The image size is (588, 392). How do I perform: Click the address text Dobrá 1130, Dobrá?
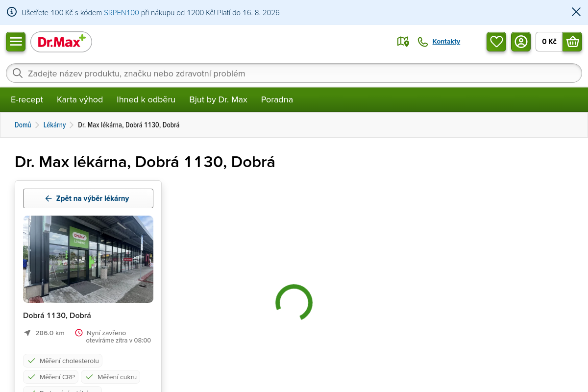pos(57,316)
